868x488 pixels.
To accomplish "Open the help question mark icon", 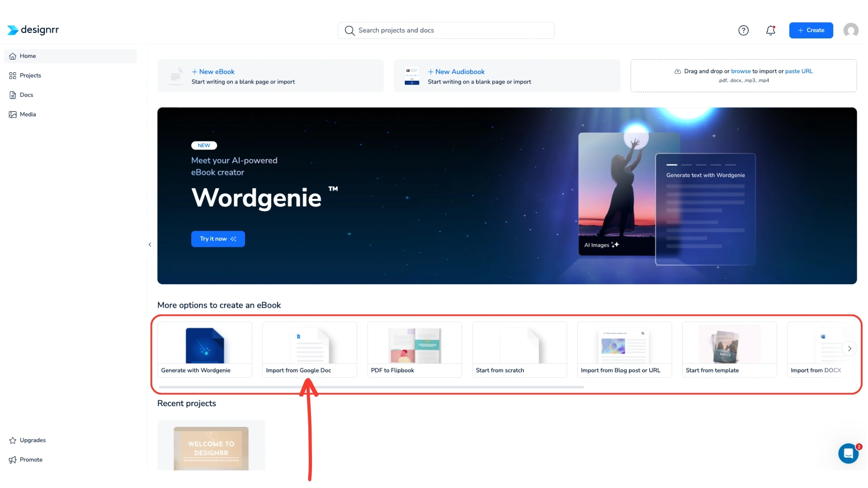I will (x=743, y=30).
